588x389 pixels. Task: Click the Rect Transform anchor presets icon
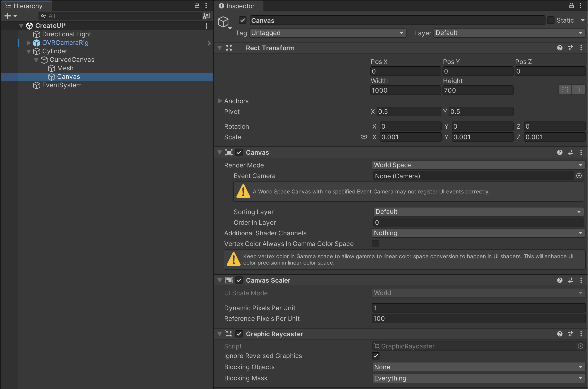(229, 48)
